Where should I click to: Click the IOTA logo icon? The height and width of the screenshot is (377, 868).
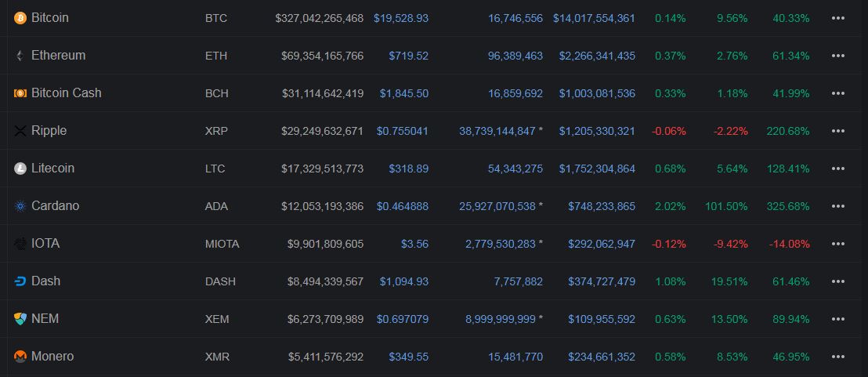point(20,244)
